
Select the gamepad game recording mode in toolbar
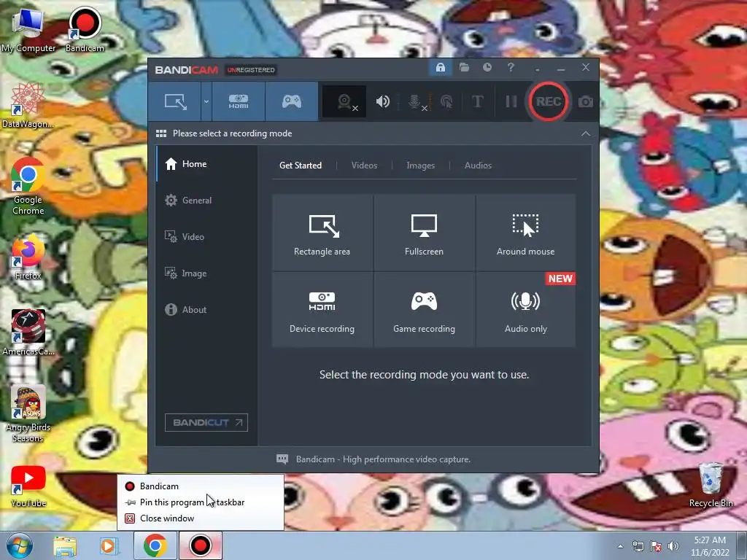click(292, 101)
